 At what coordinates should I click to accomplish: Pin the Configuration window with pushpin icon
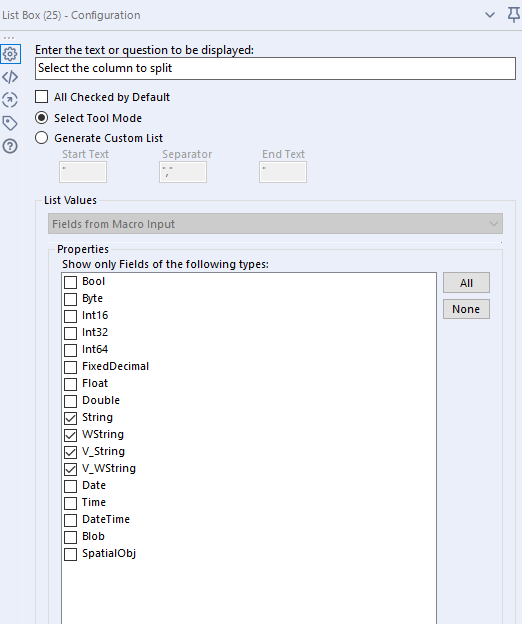tap(514, 15)
